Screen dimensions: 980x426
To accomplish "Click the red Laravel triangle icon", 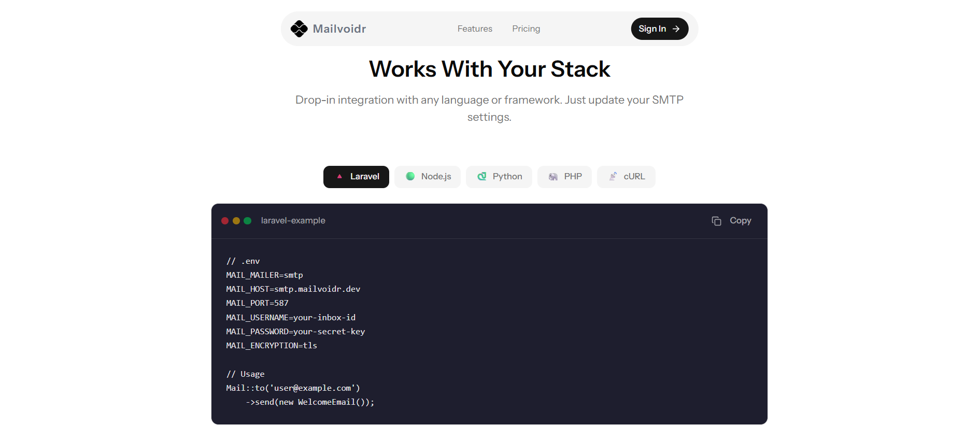I will (339, 176).
